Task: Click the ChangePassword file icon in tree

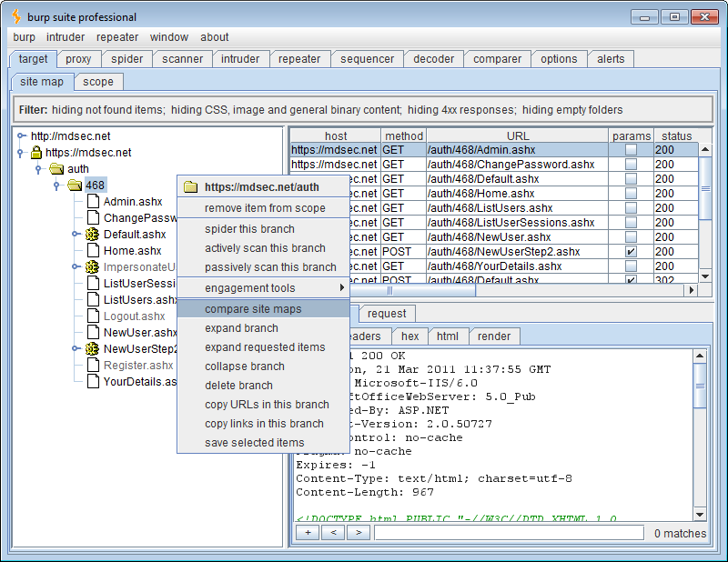Action: 94,217
